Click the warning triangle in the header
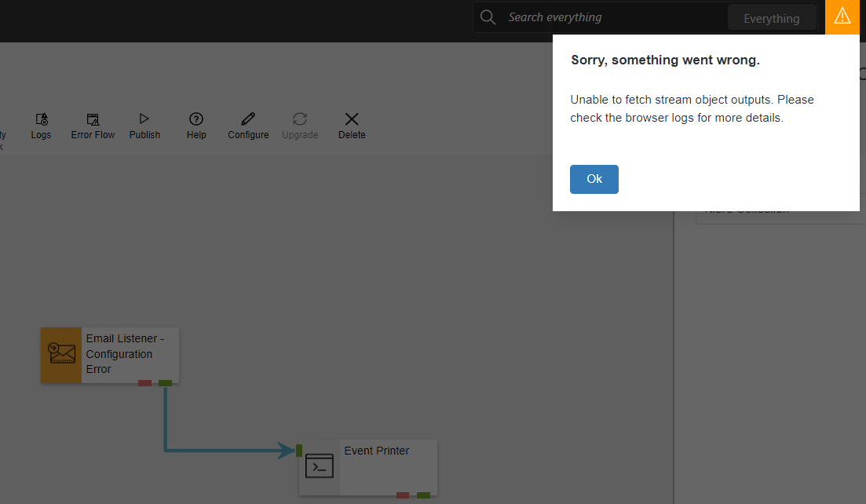The image size is (866, 504). point(842,16)
